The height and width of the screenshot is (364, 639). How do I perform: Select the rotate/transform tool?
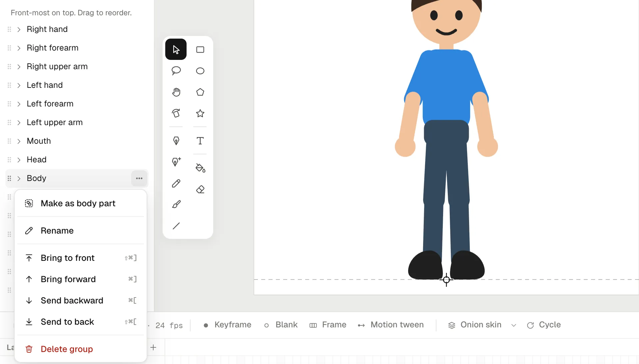pos(176,113)
